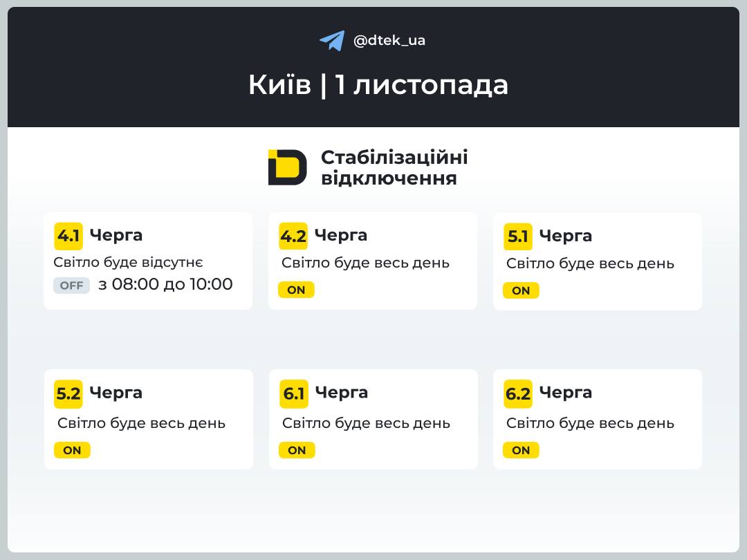The width and height of the screenshot is (747, 560).
Task: Click the 5.1 queue yellow badge
Action: coord(518,236)
